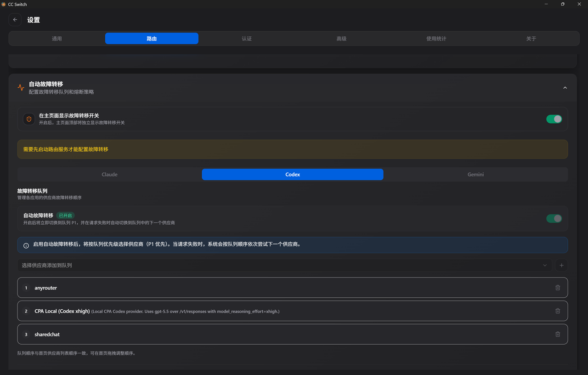588x375 pixels.
Task: Select the Codex app tab
Action: click(293, 175)
